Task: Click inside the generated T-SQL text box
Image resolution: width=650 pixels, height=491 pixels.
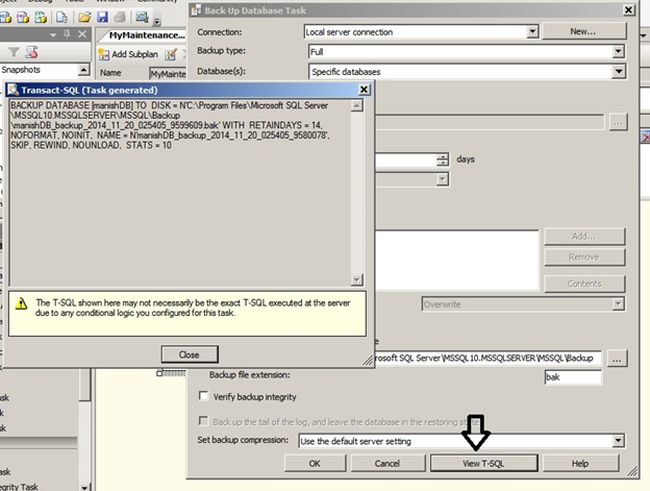Action: (x=180, y=192)
